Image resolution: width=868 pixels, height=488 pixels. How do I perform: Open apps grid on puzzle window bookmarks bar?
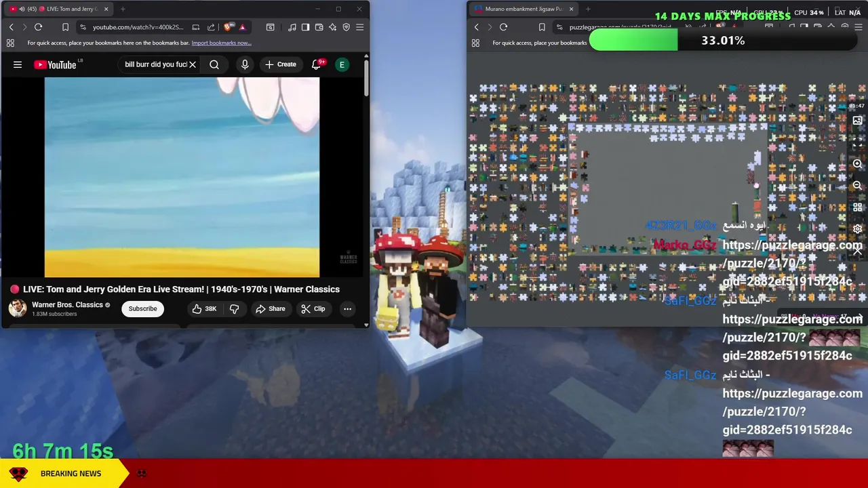pyautogui.click(x=475, y=43)
